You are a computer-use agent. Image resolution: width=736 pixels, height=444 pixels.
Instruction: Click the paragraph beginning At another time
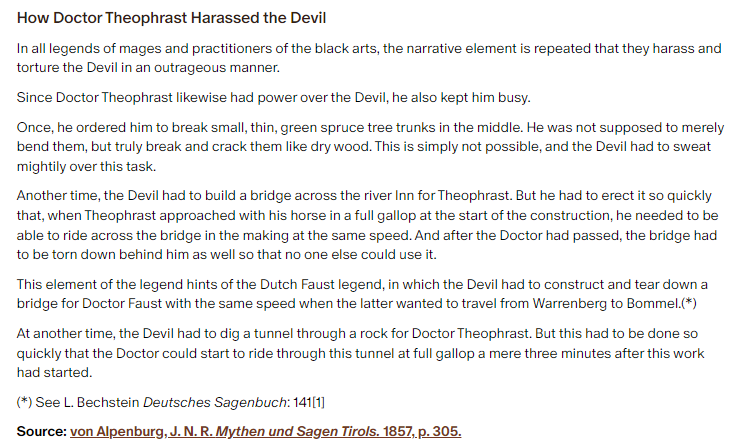point(360,352)
